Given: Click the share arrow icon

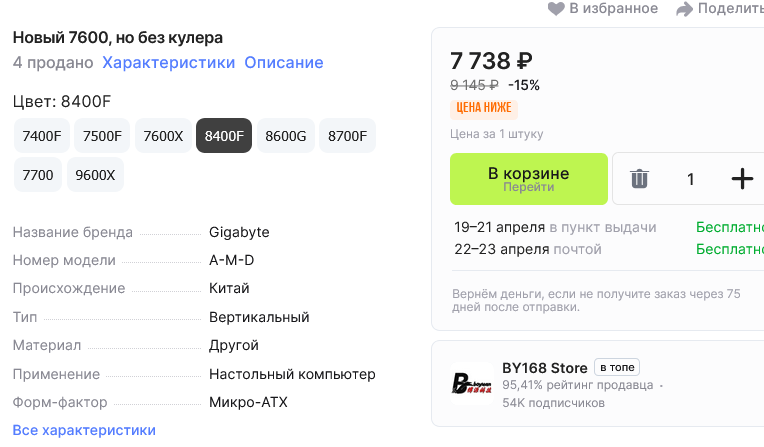Looking at the screenshot, I should coord(685,9).
